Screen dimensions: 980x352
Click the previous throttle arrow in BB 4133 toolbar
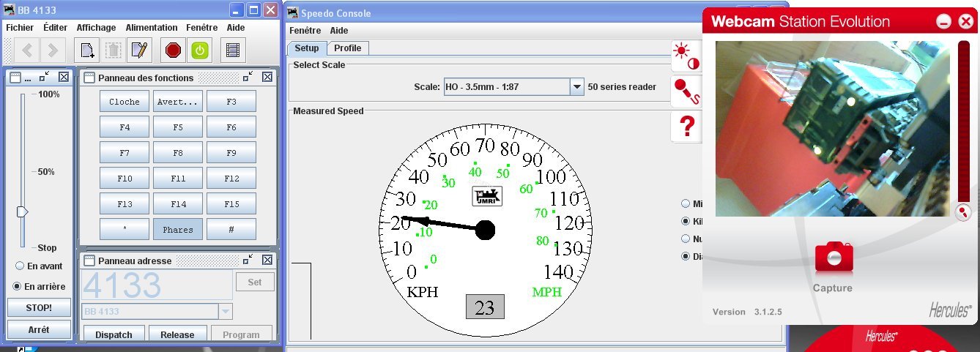(x=28, y=50)
